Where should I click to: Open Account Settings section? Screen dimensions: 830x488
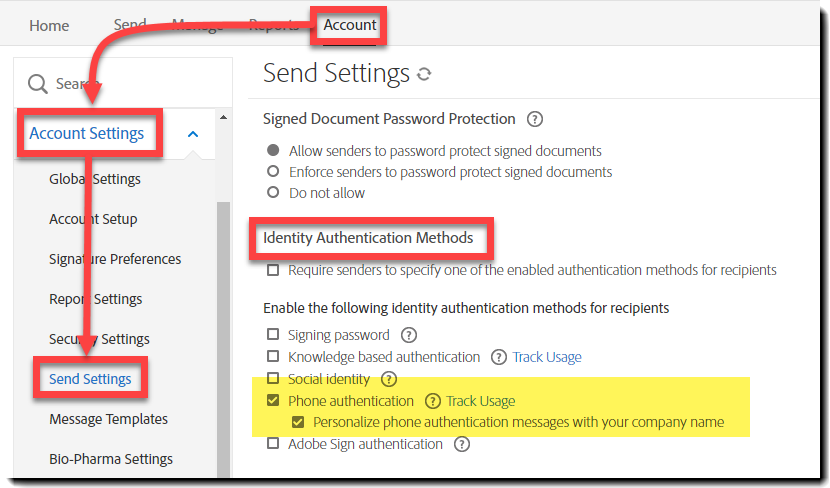coord(86,133)
